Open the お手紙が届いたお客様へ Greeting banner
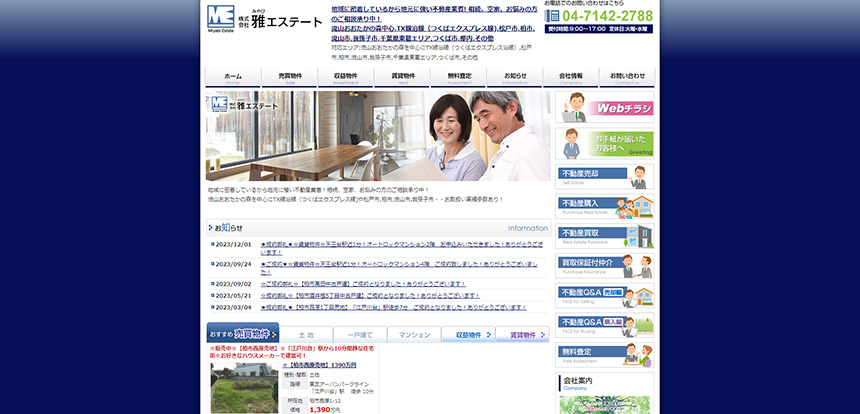The image size is (860, 414). click(x=604, y=144)
